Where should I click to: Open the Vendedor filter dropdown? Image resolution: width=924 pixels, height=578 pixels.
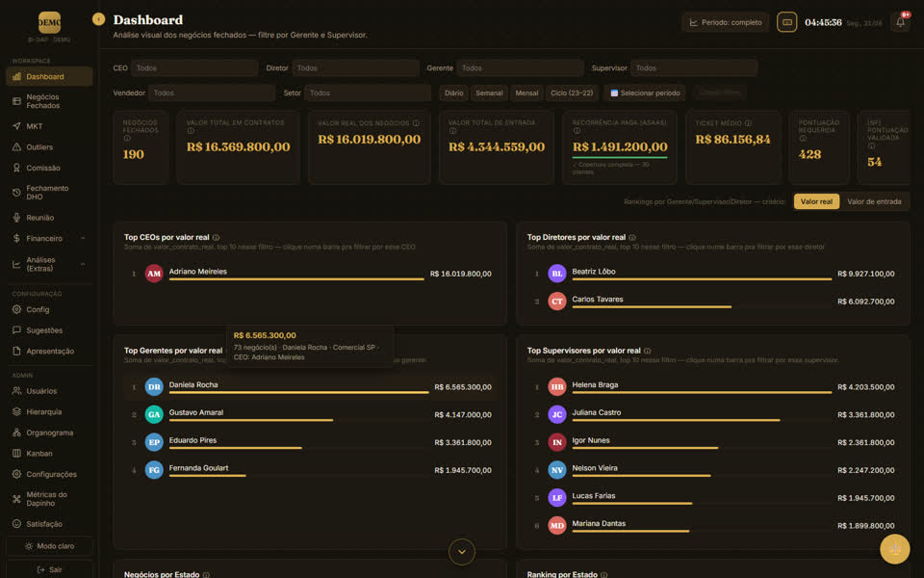click(x=211, y=93)
